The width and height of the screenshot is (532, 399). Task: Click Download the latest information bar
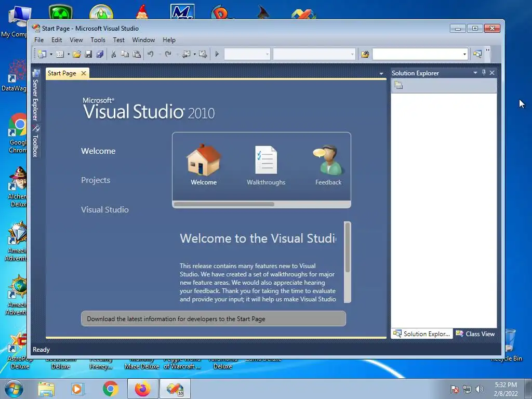(x=214, y=318)
